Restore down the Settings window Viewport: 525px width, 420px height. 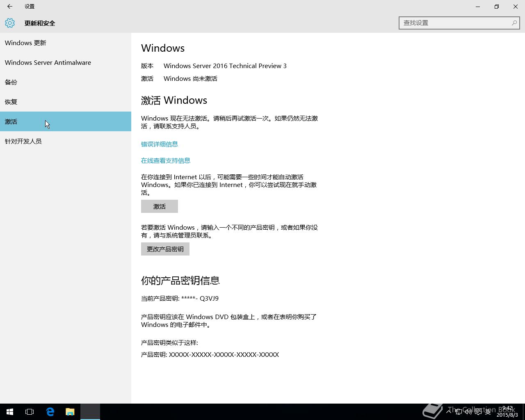point(497,7)
